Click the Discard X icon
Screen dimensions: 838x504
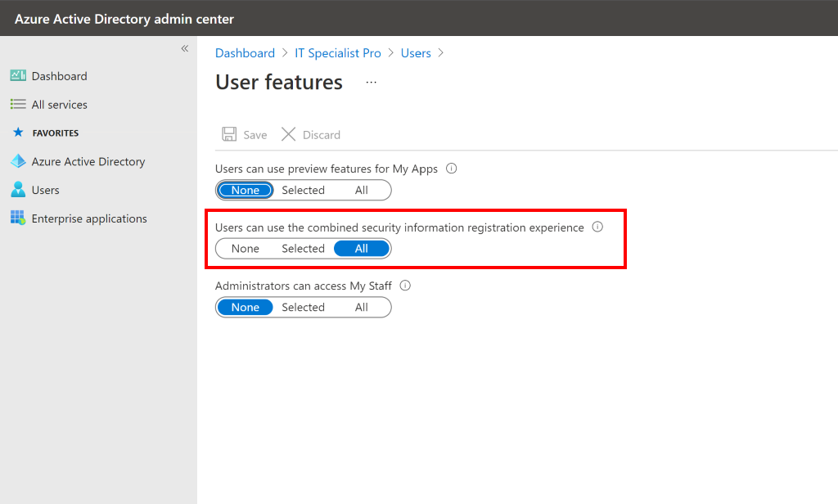coord(289,134)
